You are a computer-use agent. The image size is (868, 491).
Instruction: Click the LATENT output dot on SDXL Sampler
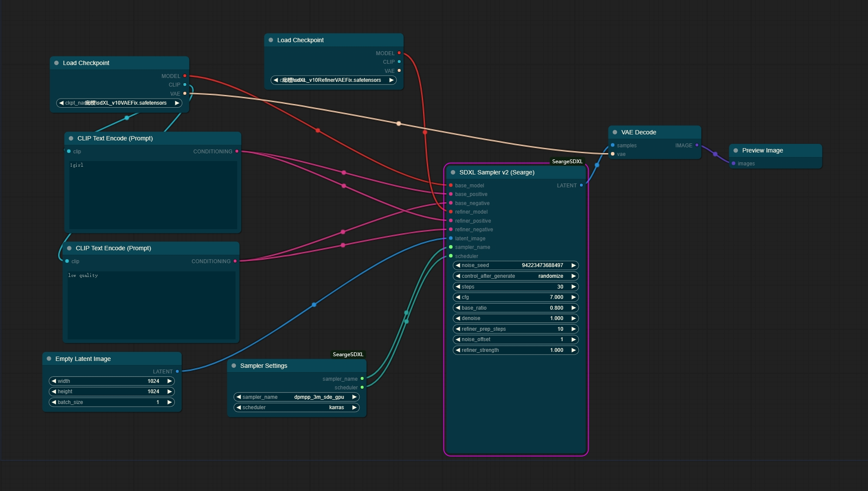[581, 185]
